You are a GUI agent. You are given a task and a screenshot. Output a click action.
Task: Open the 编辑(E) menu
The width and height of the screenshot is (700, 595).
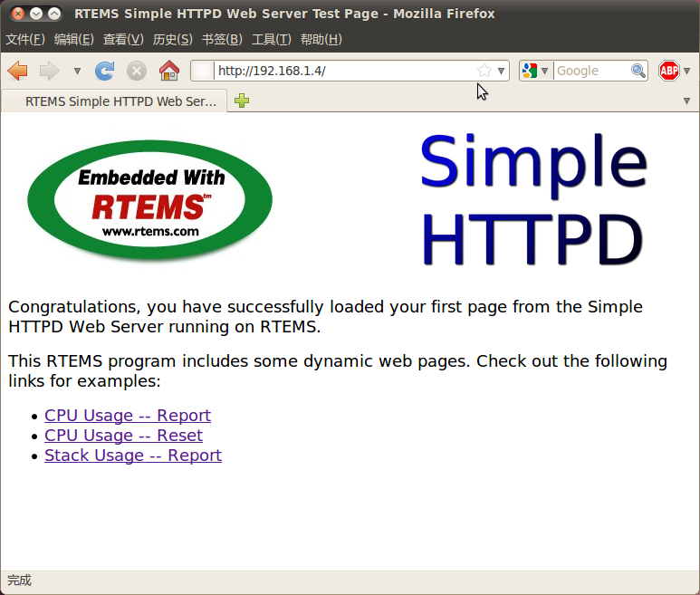pyautogui.click(x=74, y=39)
